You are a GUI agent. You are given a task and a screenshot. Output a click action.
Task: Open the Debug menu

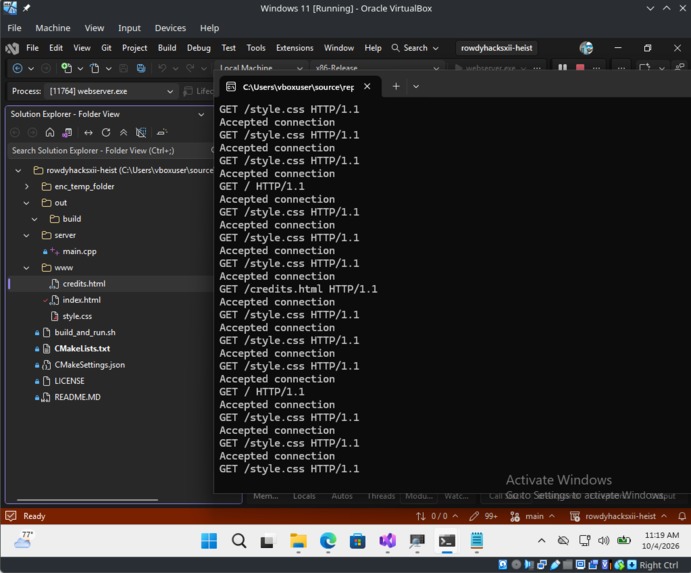198,48
